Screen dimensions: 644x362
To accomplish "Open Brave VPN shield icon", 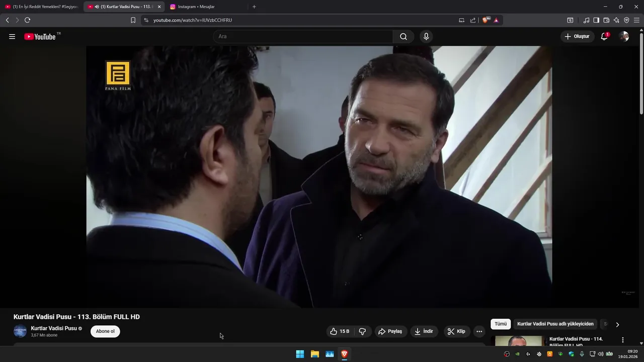I will [x=626, y=20].
